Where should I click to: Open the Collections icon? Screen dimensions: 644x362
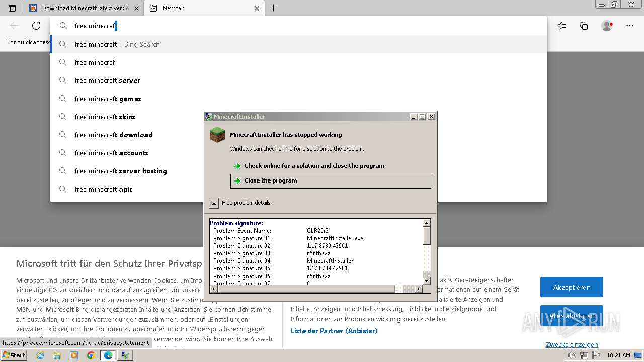point(584,26)
